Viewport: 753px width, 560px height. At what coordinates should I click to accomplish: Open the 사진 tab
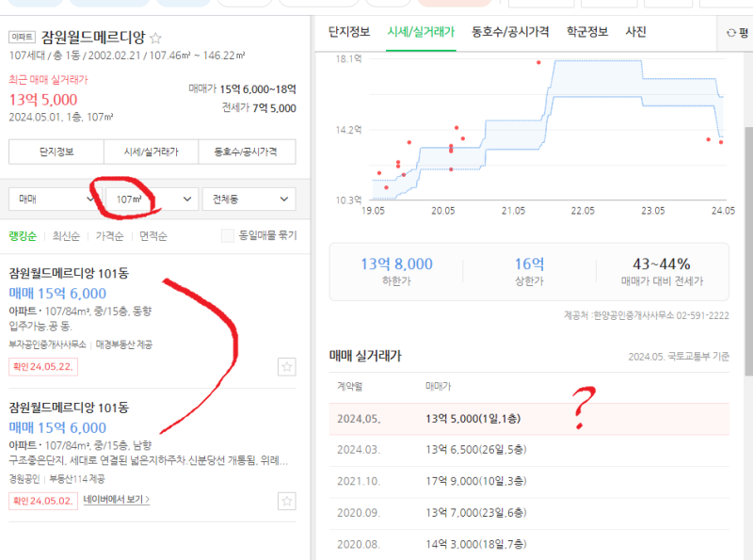[635, 32]
